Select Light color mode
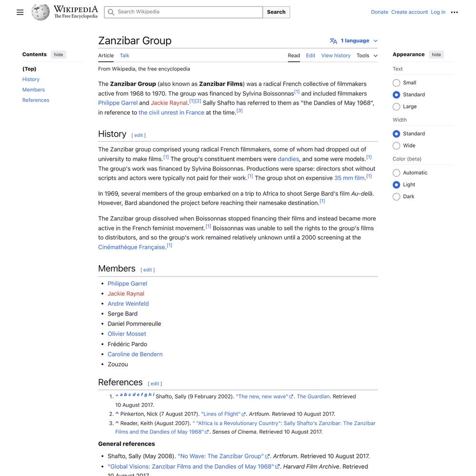The image size is (476, 476). (x=396, y=185)
